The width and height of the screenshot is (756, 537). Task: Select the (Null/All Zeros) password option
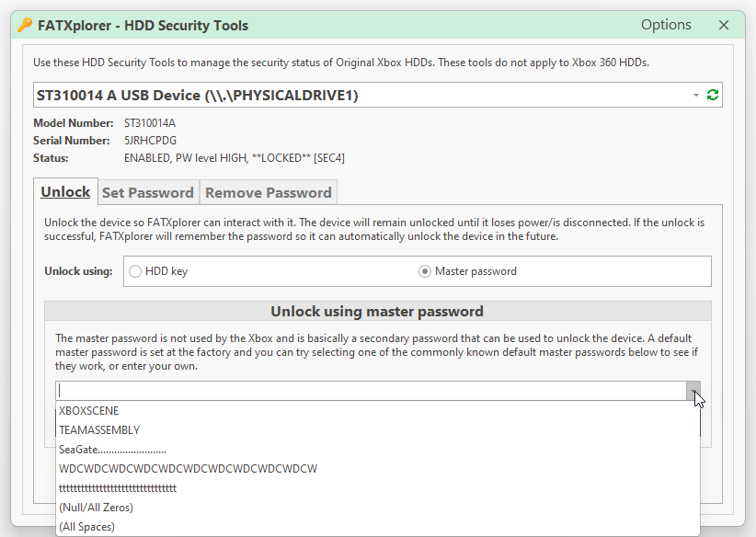point(96,508)
